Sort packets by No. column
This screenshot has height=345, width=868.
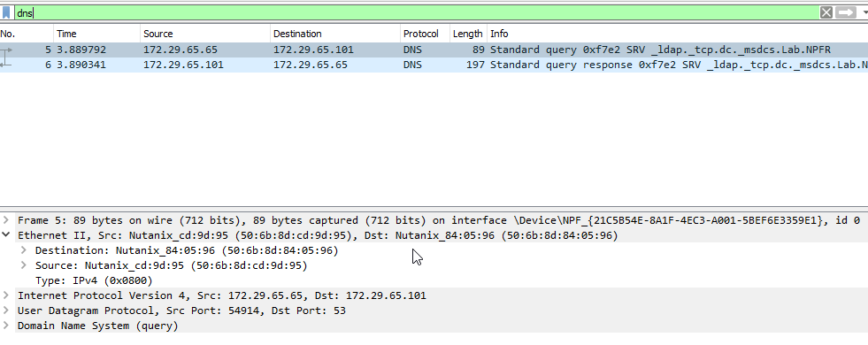click(x=27, y=34)
